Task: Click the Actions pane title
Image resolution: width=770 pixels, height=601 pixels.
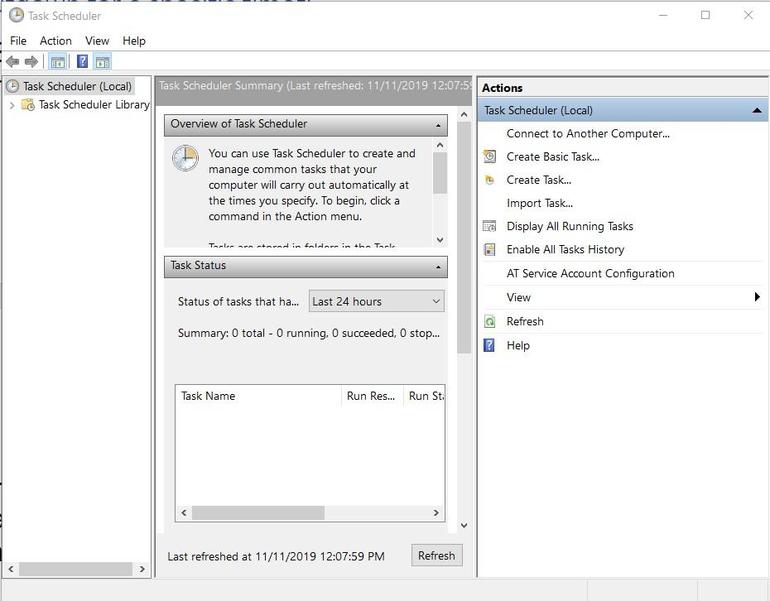Action: pos(502,88)
